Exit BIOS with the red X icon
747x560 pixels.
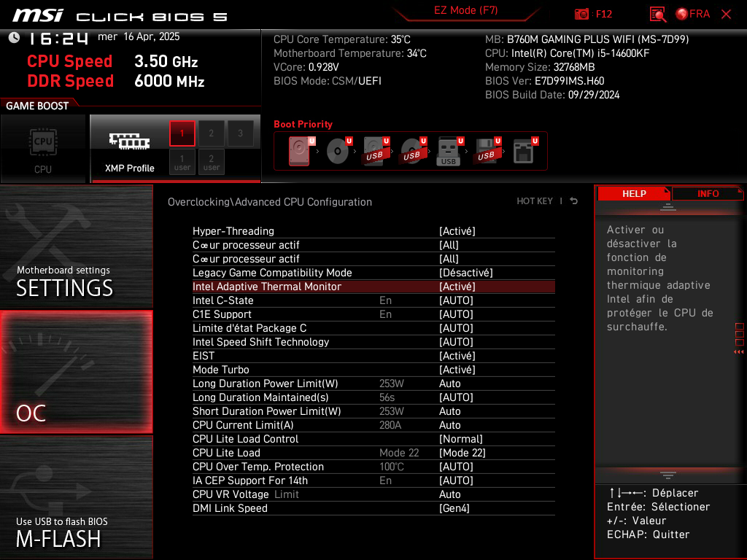point(726,14)
